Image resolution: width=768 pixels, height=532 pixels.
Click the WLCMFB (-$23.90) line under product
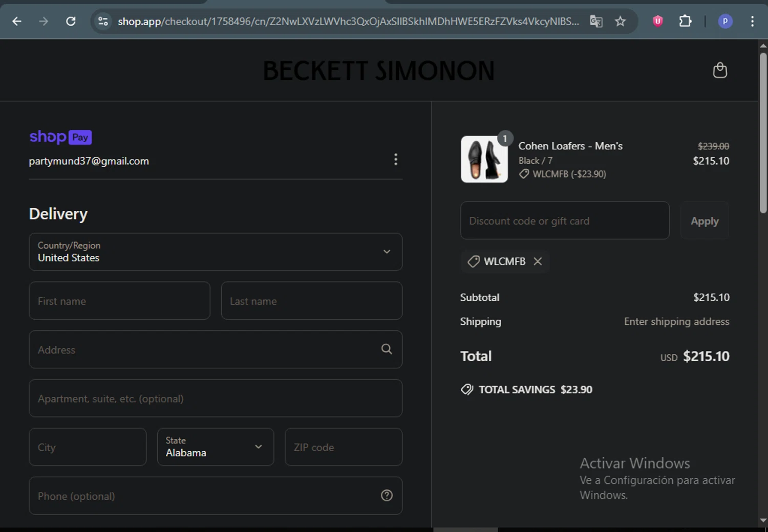point(569,174)
